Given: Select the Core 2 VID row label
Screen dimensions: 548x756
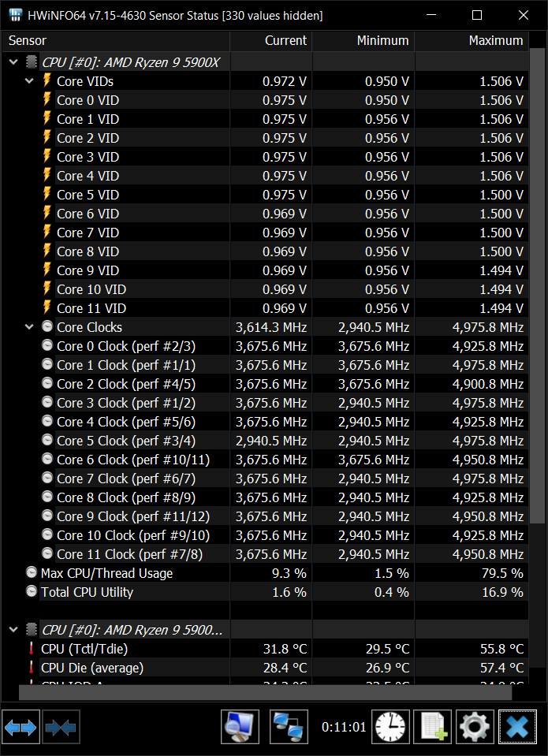Looking at the screenshot, I should pyautogui.click(x=88, y=138).
